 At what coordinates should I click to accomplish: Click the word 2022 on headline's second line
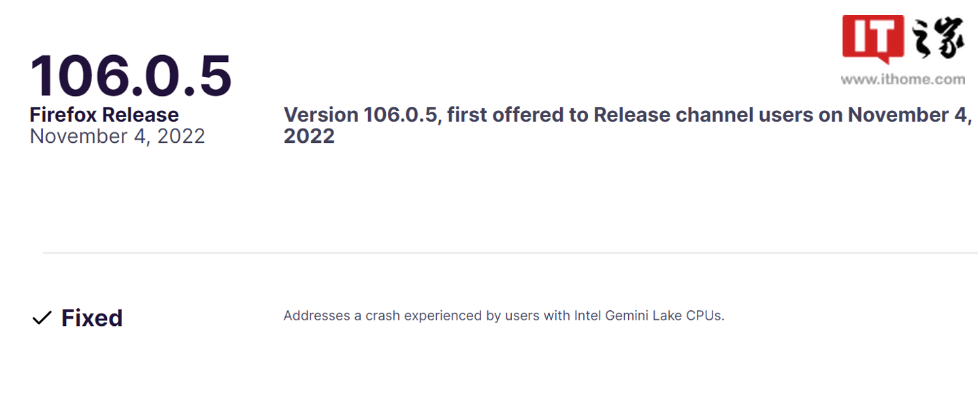click(309, 136)
